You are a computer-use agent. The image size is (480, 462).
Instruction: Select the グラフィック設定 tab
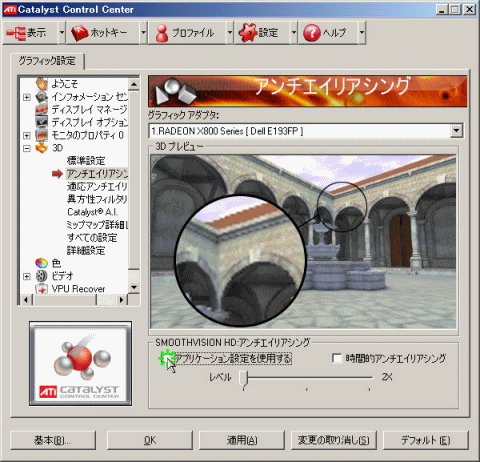pyautogui.click(x=47, y=61)
